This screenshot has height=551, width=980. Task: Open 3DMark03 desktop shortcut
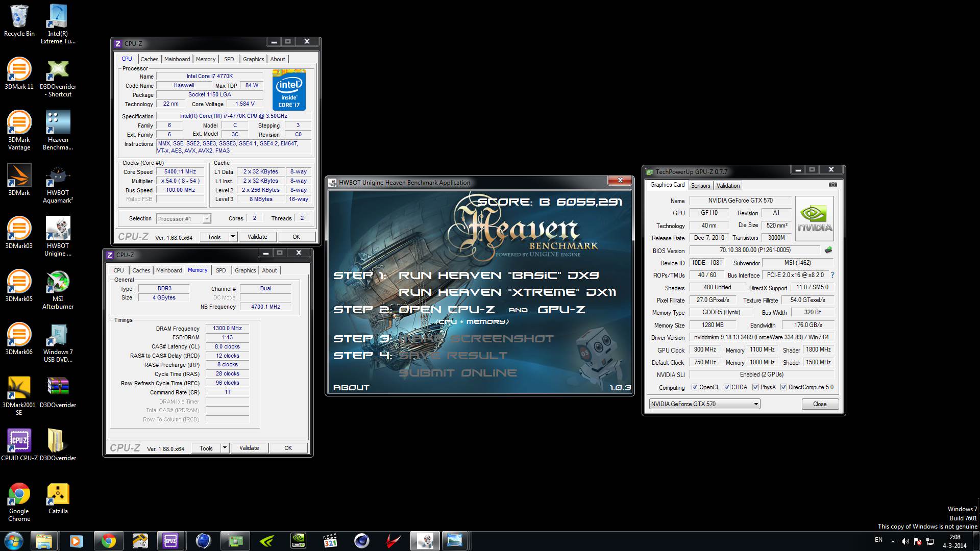point(19,233)
